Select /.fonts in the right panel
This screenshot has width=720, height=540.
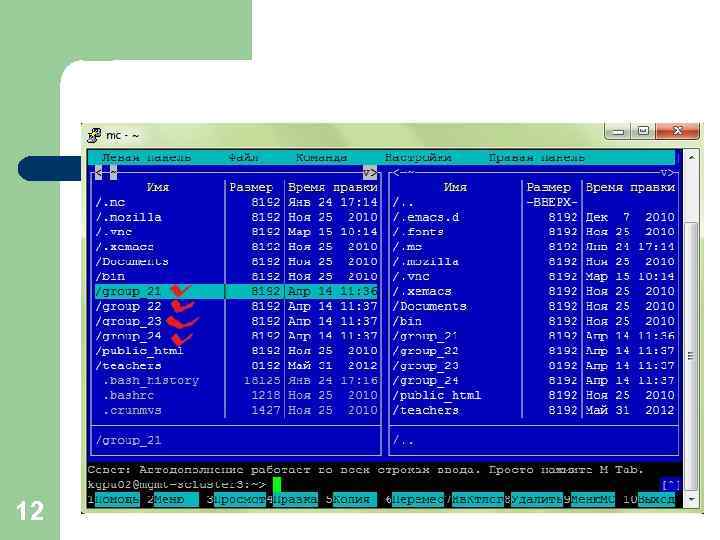tap(534, 232)
